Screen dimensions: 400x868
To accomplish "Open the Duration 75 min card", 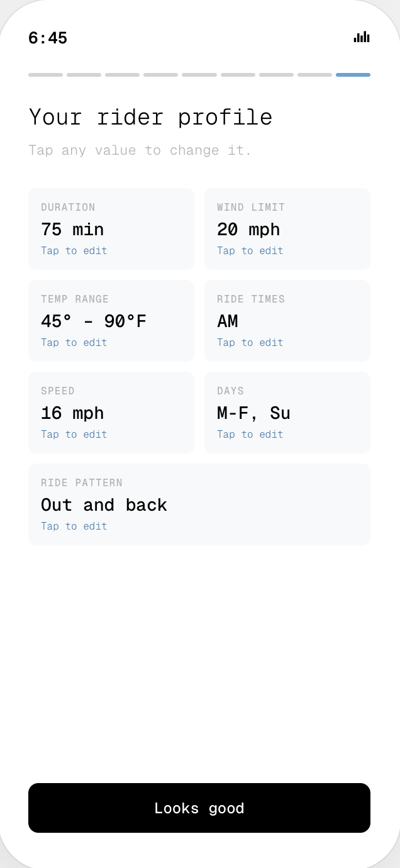I will coord(111,229).
